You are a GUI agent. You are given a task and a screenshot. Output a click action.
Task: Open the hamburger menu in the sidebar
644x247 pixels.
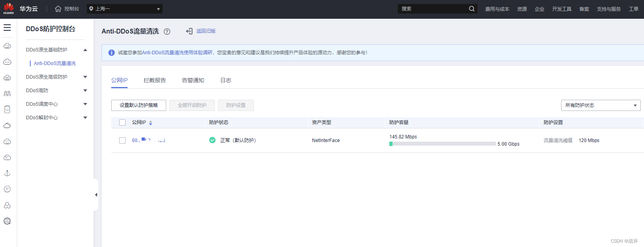tap(7, 28)
